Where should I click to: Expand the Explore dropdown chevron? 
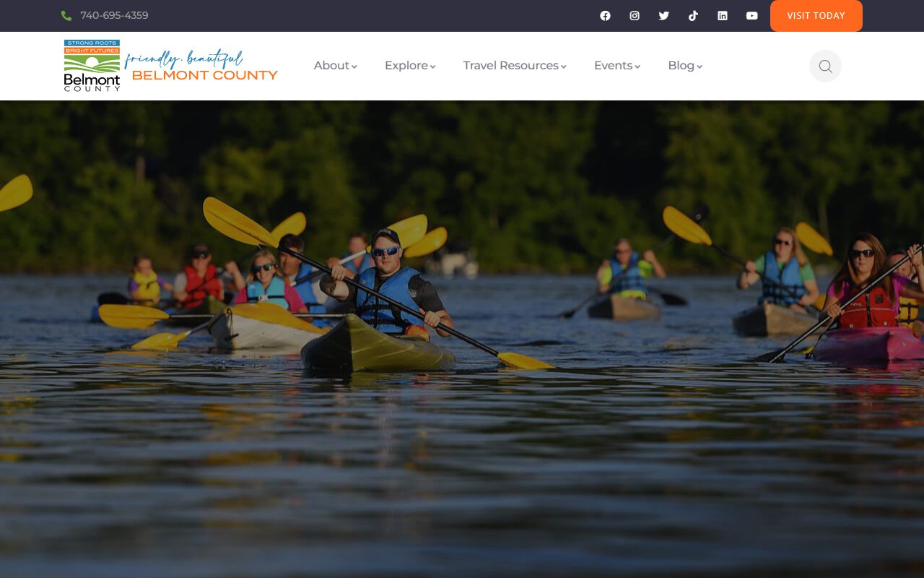(x=432, y=66)
